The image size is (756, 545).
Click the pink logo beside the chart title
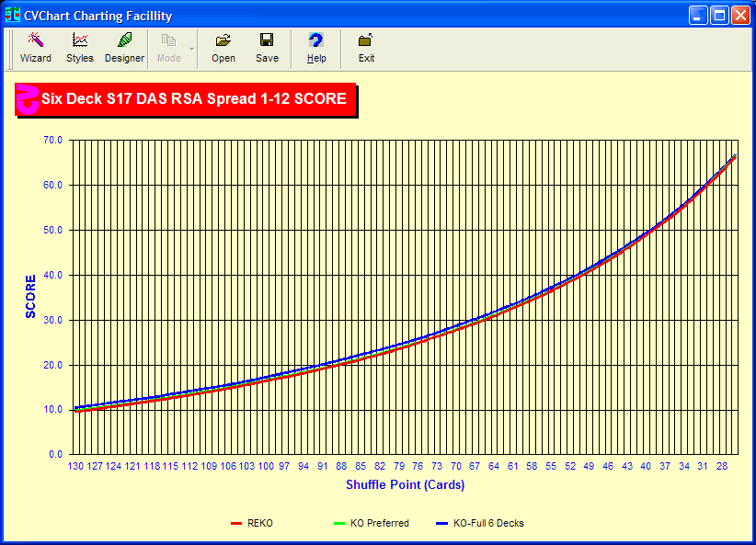pos(28,99)
